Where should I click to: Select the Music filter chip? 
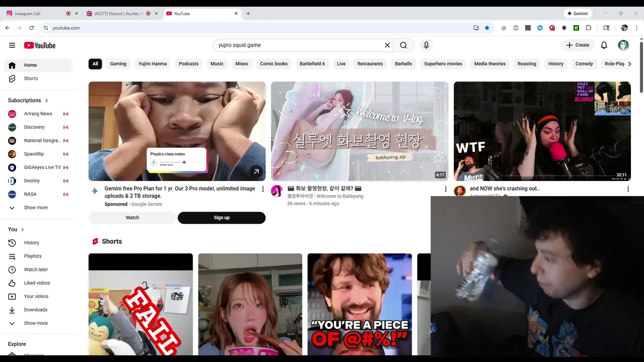217,64
